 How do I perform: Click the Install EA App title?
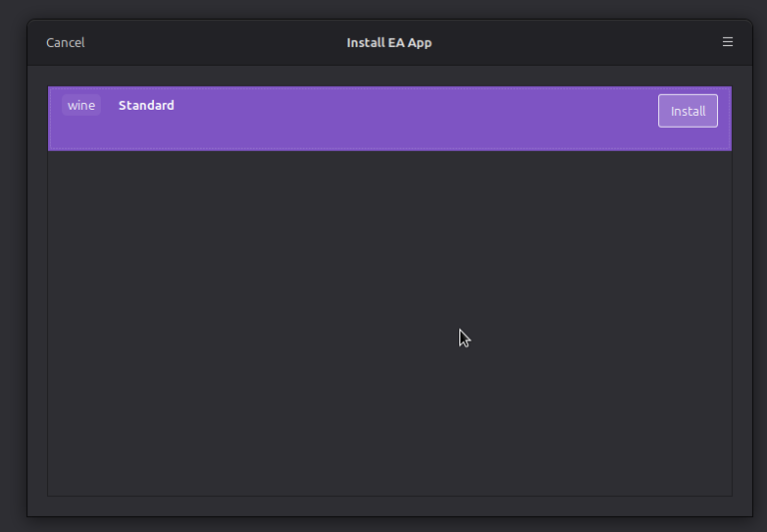[388, 43]
